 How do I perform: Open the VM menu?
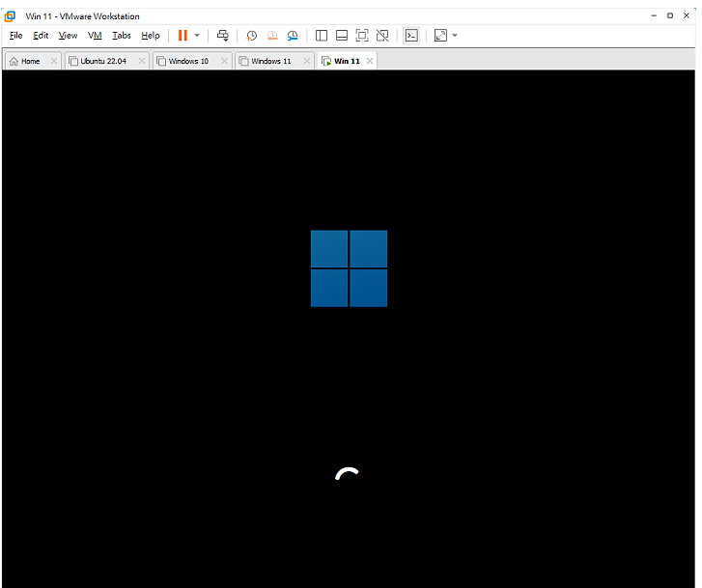click(95, 36)
